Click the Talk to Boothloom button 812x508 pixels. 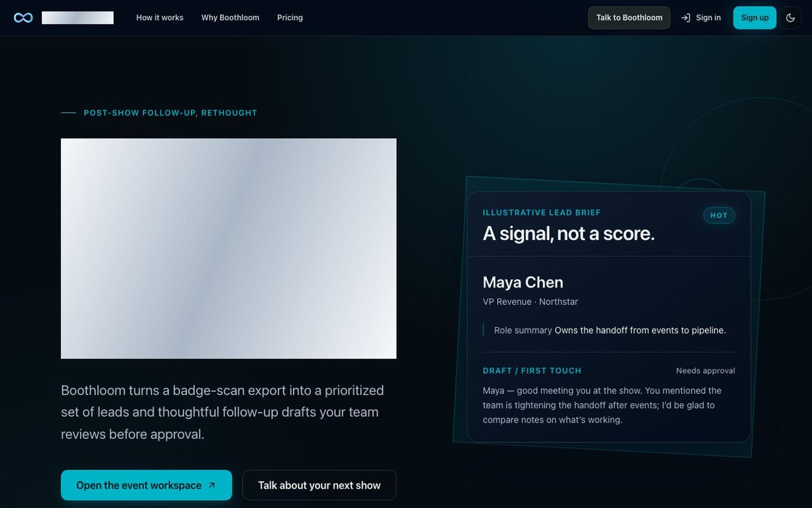click(629, 18)
